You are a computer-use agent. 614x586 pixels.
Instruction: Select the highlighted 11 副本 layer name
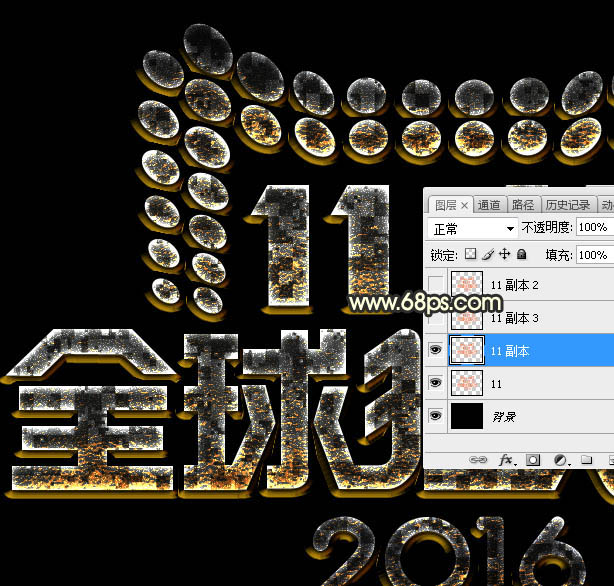coord(510,351)
